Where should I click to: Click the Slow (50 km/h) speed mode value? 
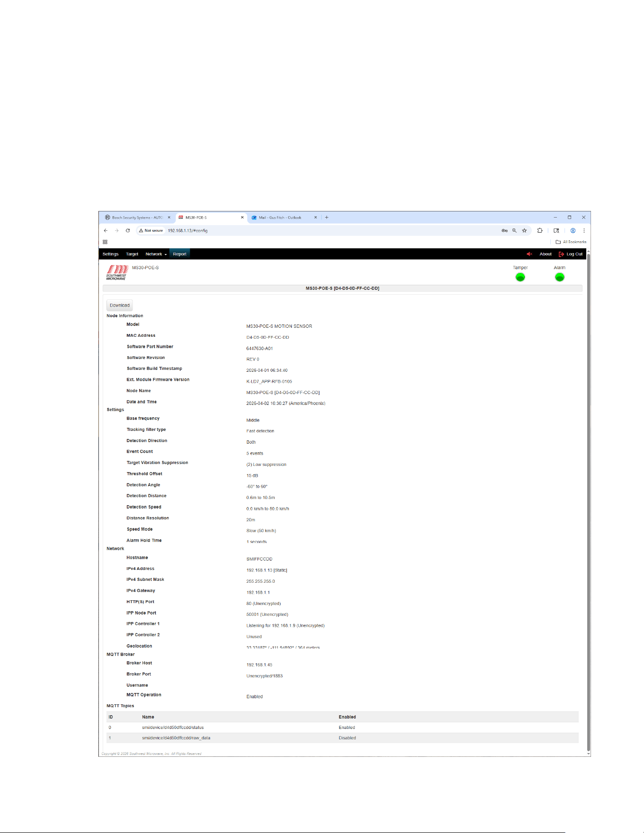tap(261, 531)
